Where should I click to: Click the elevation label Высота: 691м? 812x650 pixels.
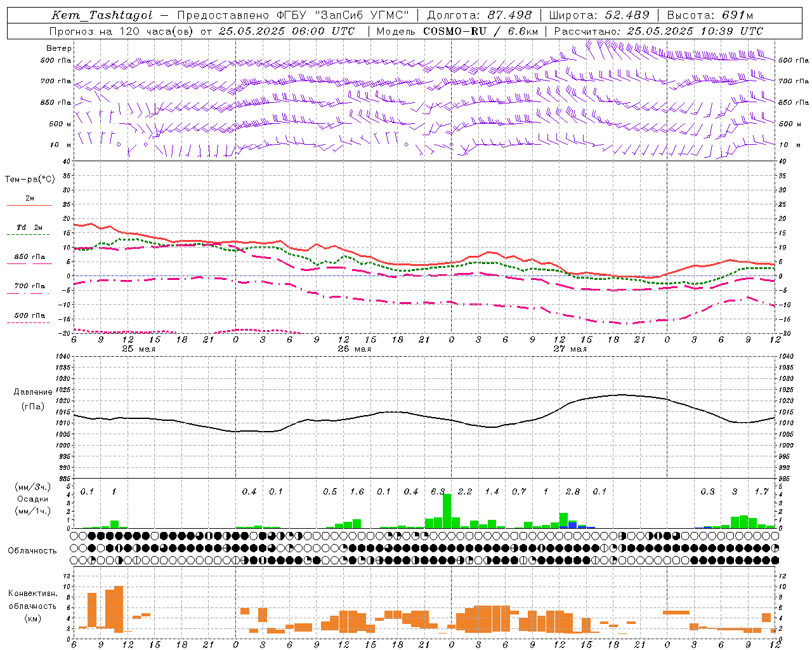pos(710,15)
